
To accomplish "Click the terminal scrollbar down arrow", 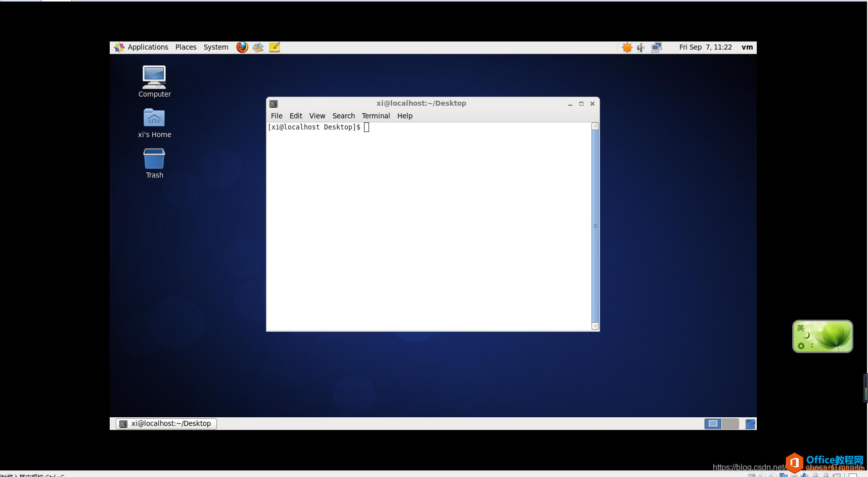I will (595, 326).
